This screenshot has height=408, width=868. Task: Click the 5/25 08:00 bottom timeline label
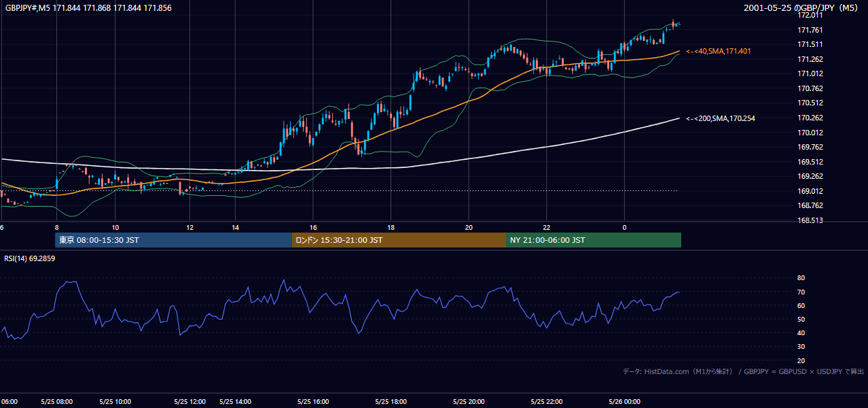[x=56, y=401]
